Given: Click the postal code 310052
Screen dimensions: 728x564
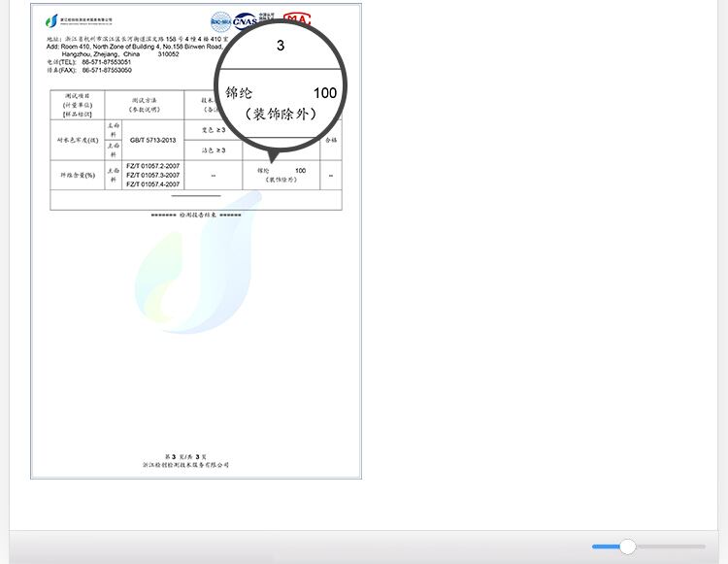Looking at the screenshot, I should click(168, 53).
